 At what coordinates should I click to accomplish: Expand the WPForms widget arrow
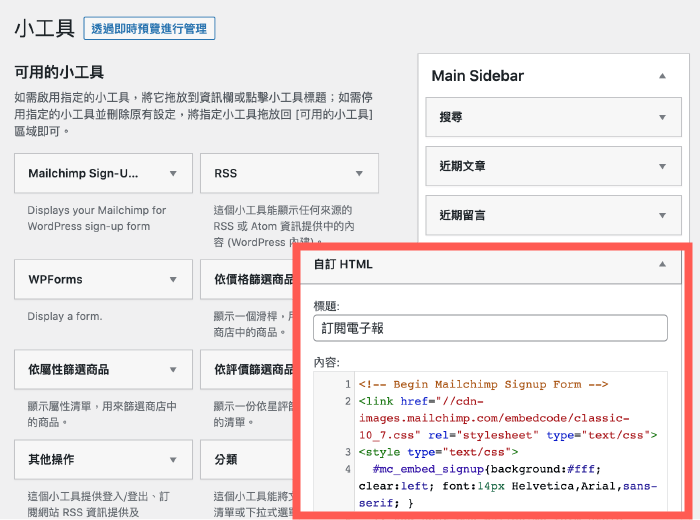coord(173,279)
